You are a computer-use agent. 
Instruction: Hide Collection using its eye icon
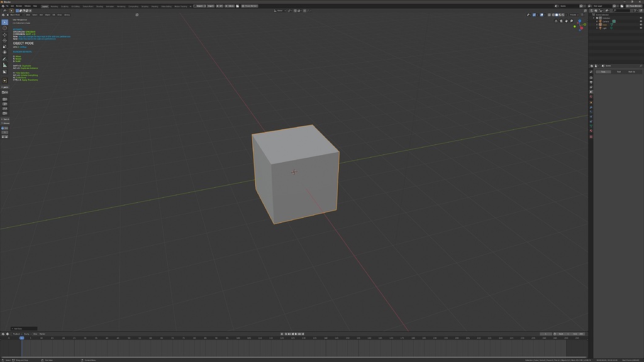(641, 18)
